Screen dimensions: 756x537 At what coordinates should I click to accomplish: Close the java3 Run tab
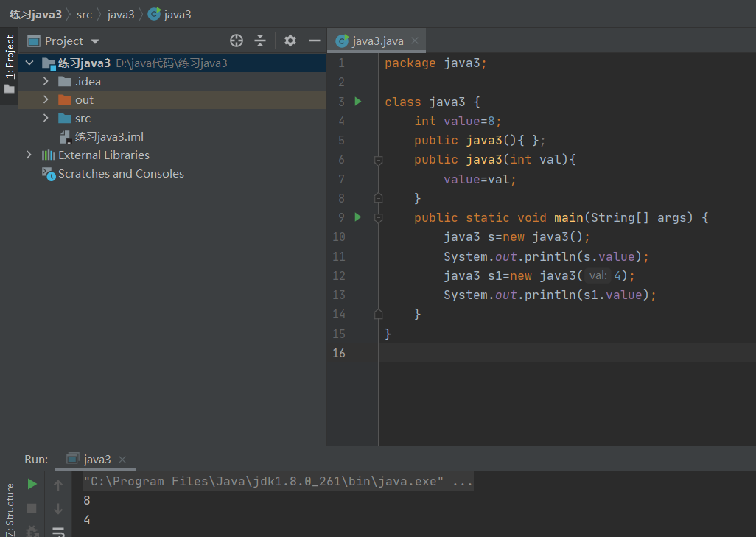click(x=122, y=460)
